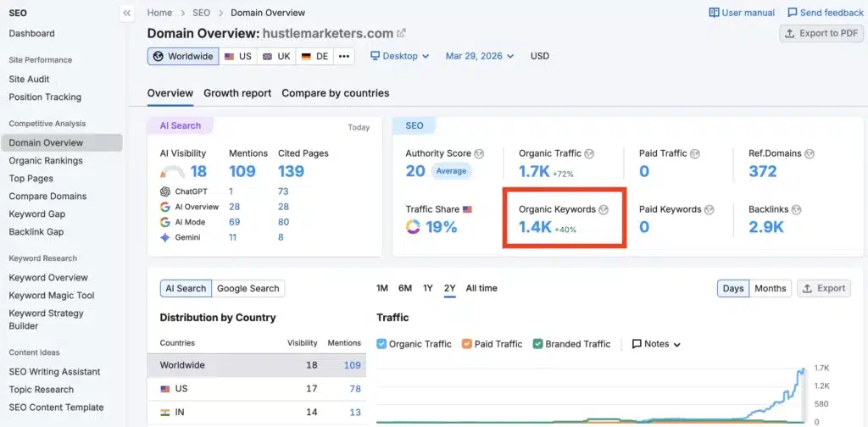Screen dimensions: 868x427
Task: Click info icon beside Backlinks
Action: (797, 209)
